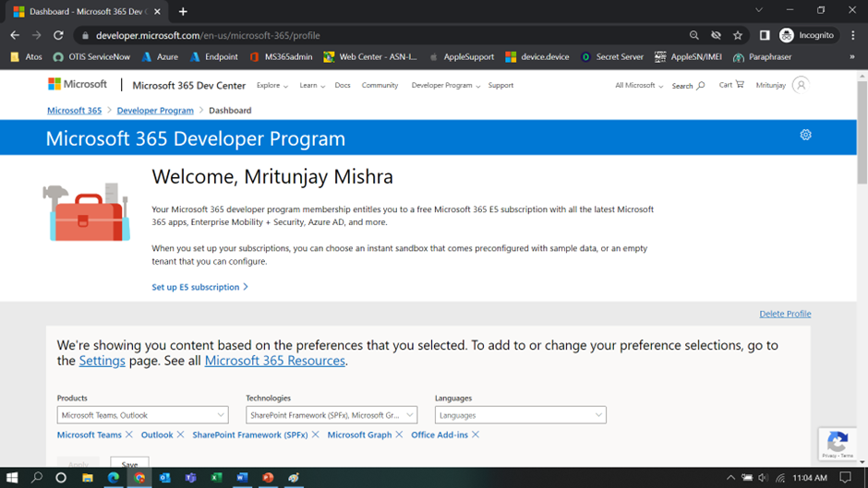
Task: Expand the Learn menu
Action: [312, 85]
